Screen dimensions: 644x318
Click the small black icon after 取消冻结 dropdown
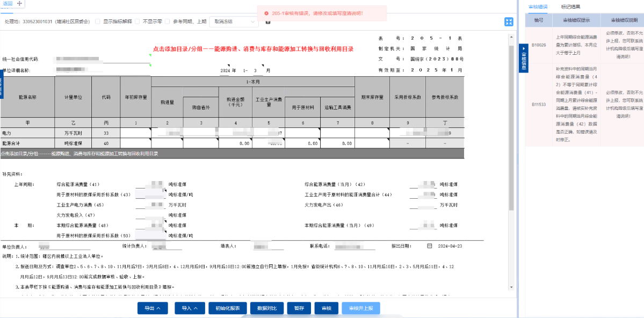point(268,21)
